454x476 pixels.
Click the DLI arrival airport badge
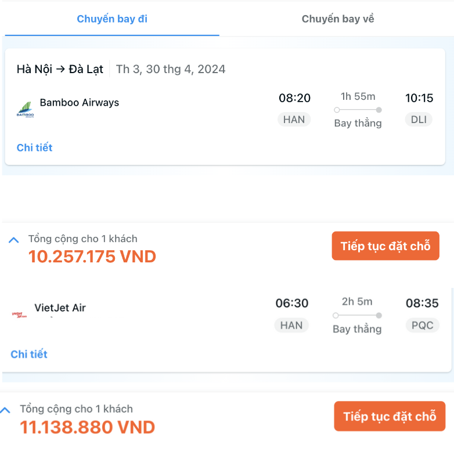pos(418,120)
